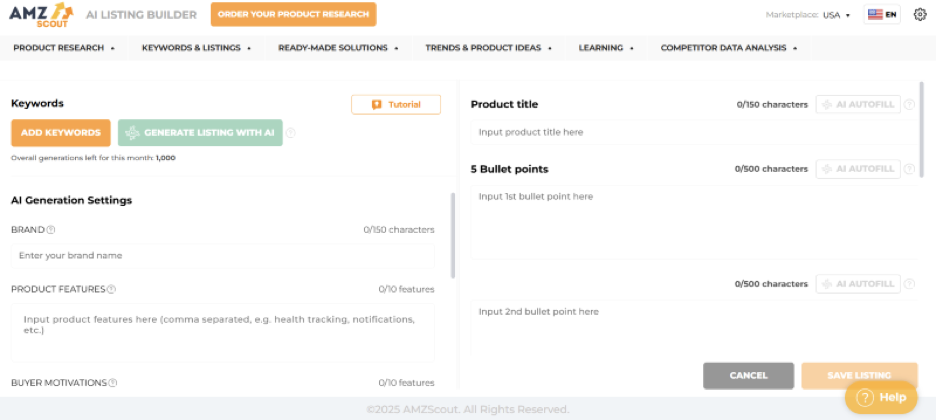Expand the Product Research menu
This screenshot has height=420, width=936.
tap(64, 48)
